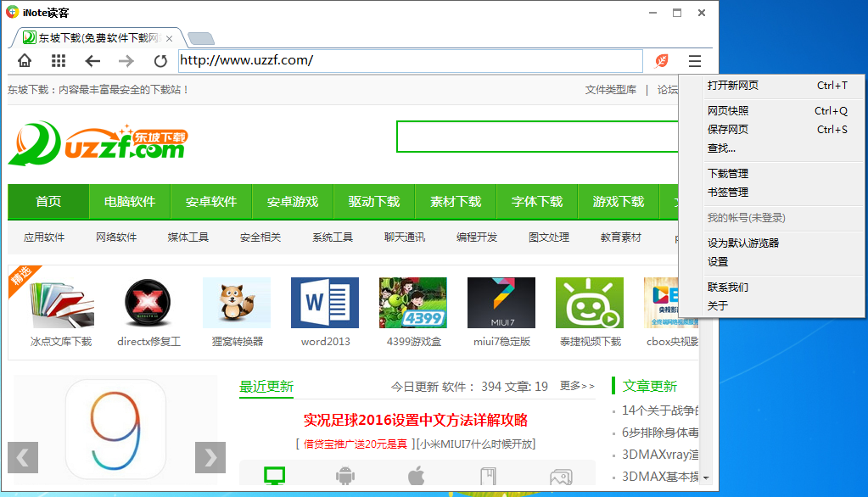This screenshot has height=497, width=868.
Task: Open the 聊天通讯 subcategory link
Action: pos(405,237)
